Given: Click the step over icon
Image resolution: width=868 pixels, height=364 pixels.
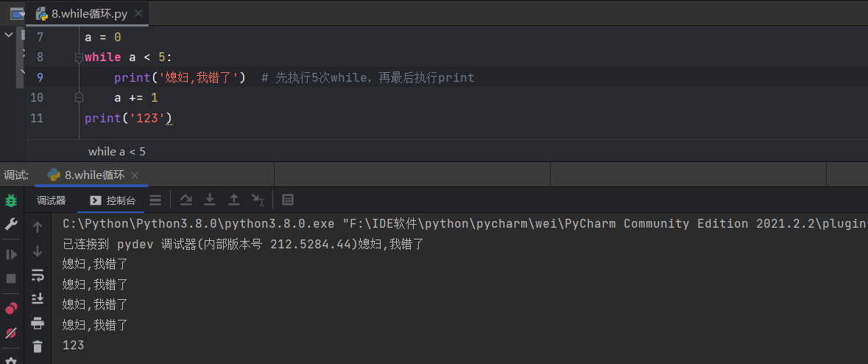Looking at the screenshot, I should pyautogui.click(x=186, y=200).
